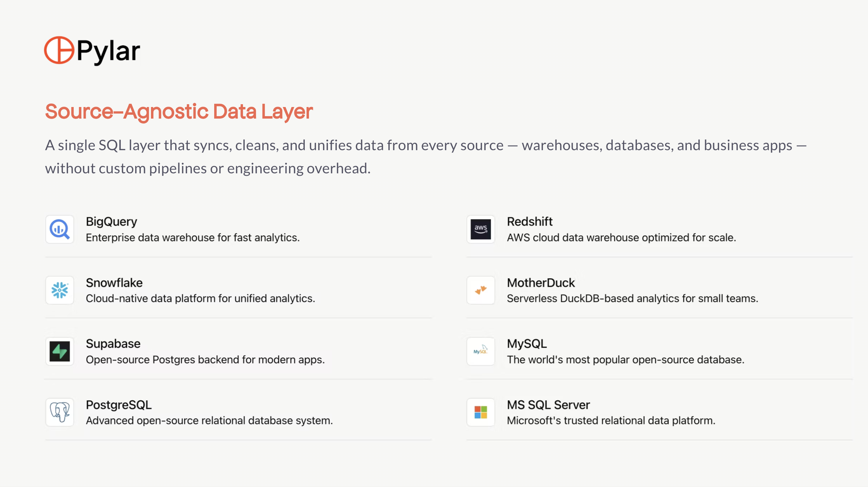The height and width of the screenshot is (487, 868).
Task: Open the MotherDuck title link
Action: coord(541,282)
